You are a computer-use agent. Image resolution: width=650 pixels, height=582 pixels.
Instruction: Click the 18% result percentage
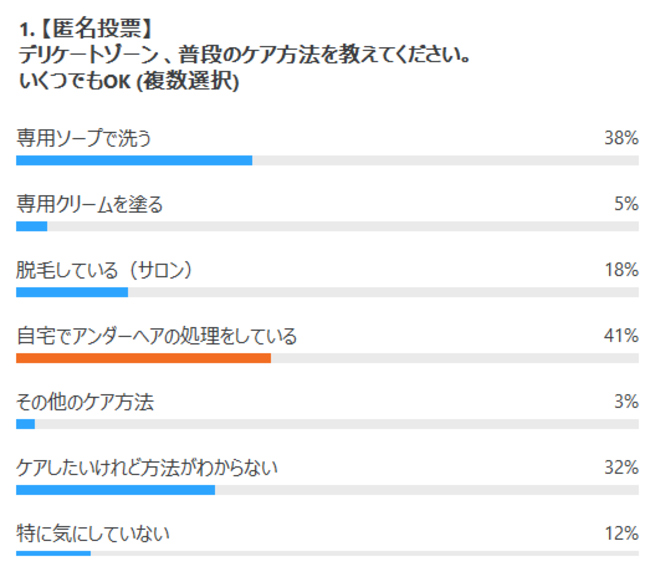(x=621, y=270)
